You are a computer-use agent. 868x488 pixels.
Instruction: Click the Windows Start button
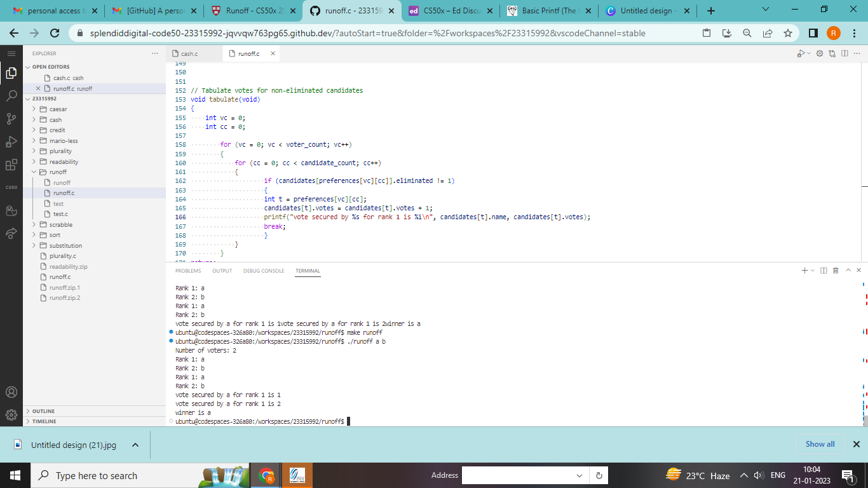(15, 475)
